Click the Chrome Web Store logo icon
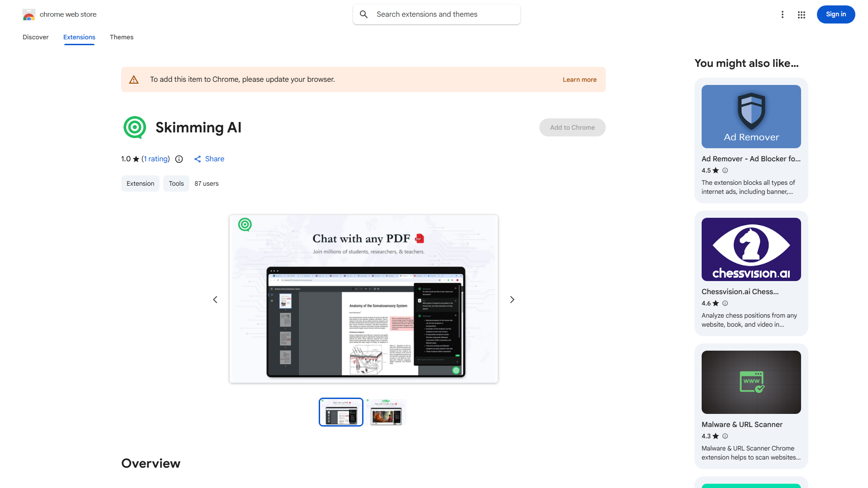The height and width of the screenshot is (488, 868). coord(29,14)
